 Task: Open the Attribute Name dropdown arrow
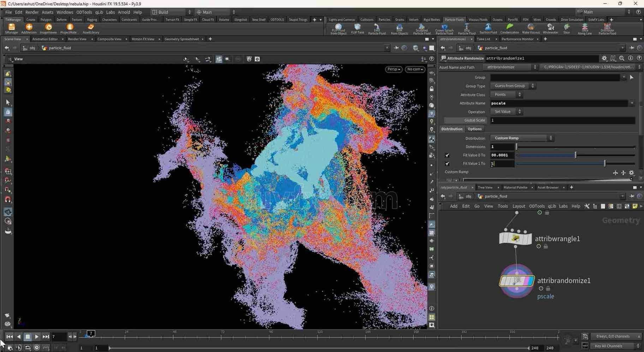pos(632,103)
